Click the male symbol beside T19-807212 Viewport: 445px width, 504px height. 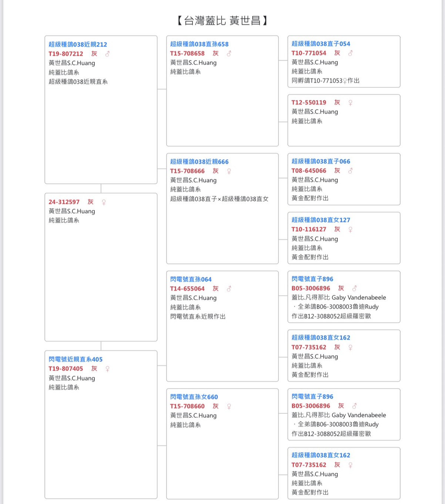[107, 54]
